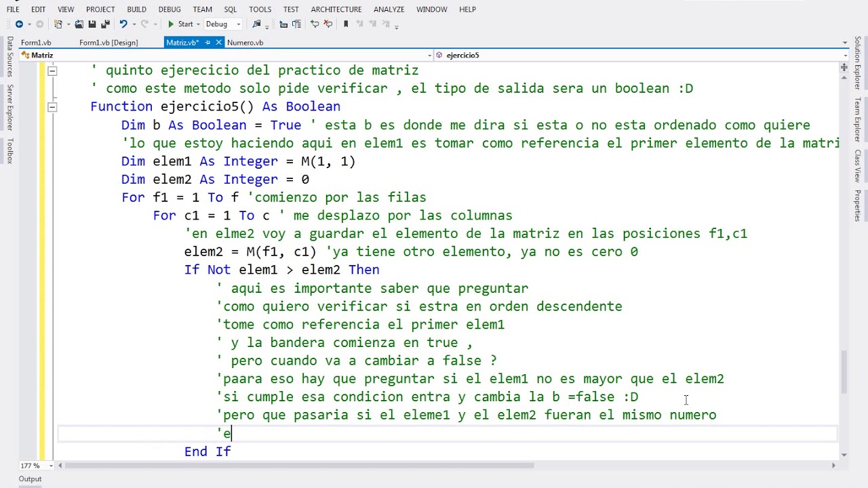Viewport: 868px width, 488px height.
Task: Start debugging with the Start button
Action: pyautogui.click(x=180, y=24)
